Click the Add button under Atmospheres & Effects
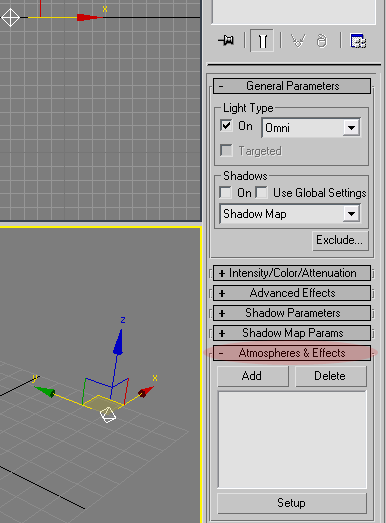The height and width of the screenshot is (523, 386). 253,376
